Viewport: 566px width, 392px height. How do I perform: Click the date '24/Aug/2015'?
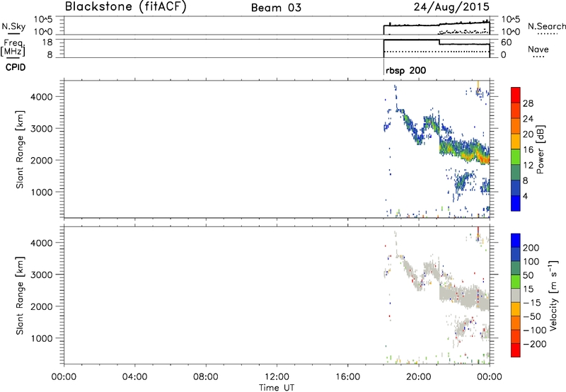(451, 7)
